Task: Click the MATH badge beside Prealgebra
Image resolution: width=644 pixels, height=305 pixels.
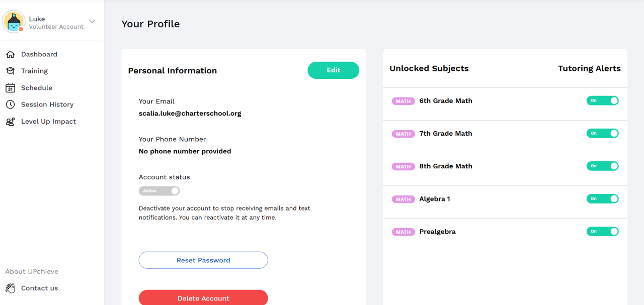Action: pos(403,232)
